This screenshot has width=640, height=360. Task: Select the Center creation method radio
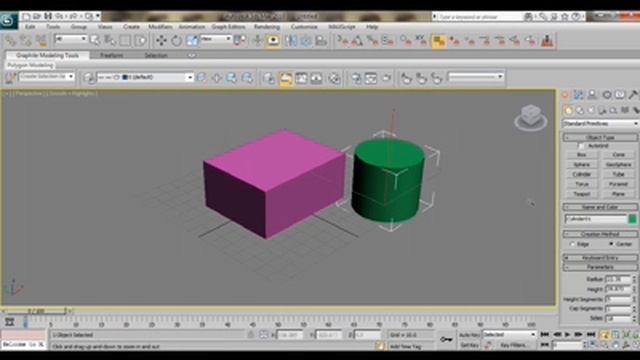[611, 244]
